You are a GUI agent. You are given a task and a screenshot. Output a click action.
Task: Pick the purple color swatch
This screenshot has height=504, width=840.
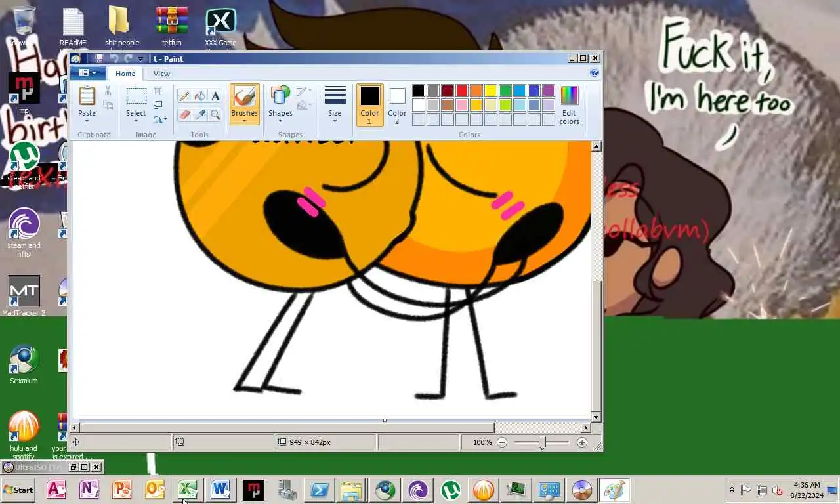click(549, 91)
